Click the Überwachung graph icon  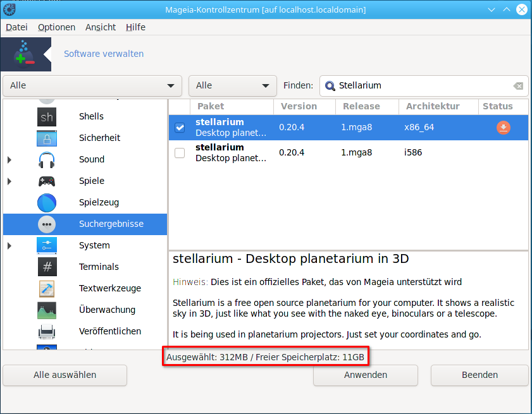[47, 310]
